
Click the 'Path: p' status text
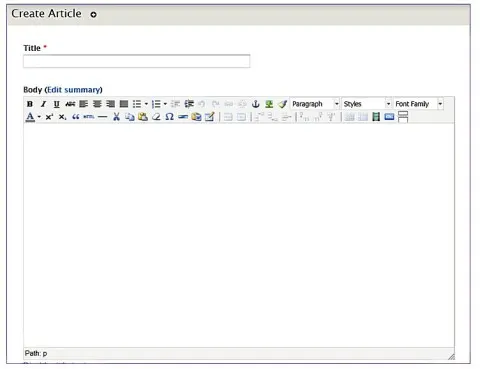pos(36,353)
